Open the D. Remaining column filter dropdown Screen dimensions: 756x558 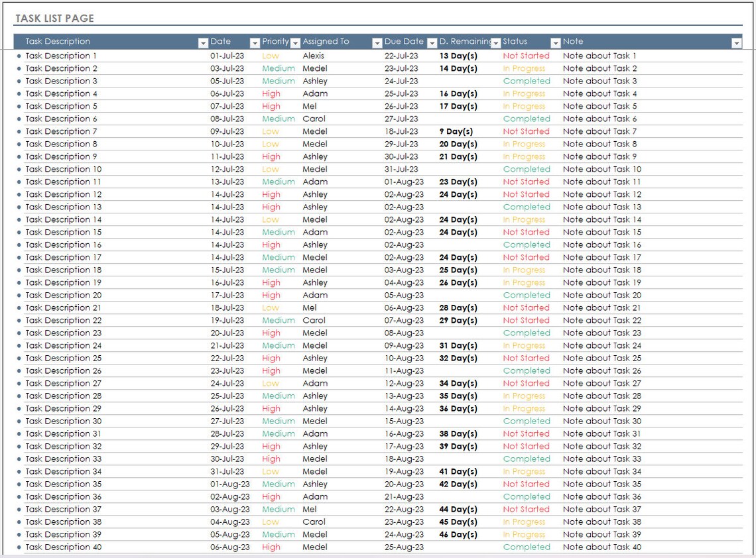click(496, 41)
